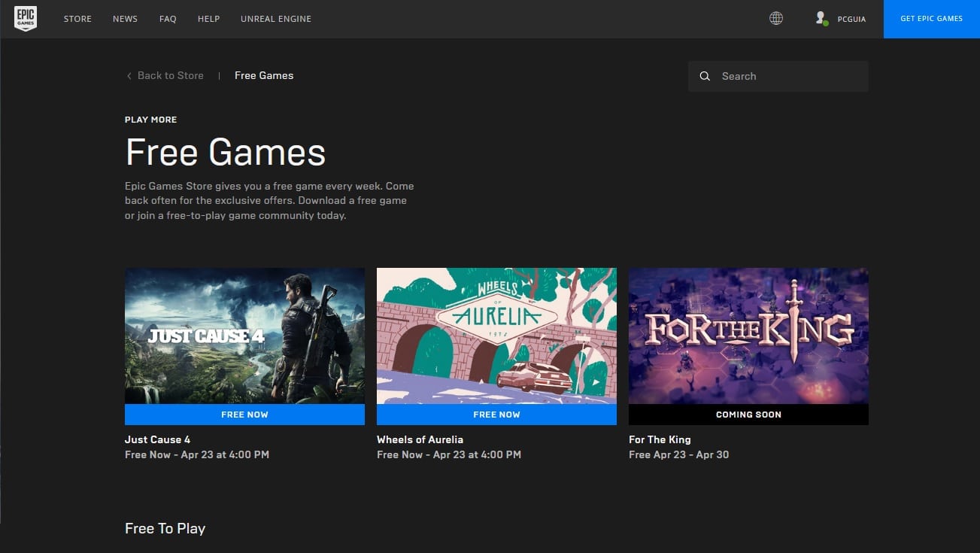Open the UNREAL ENGINE menu item
The width and height of the screenshot is (980, 553).
[276, 19]
